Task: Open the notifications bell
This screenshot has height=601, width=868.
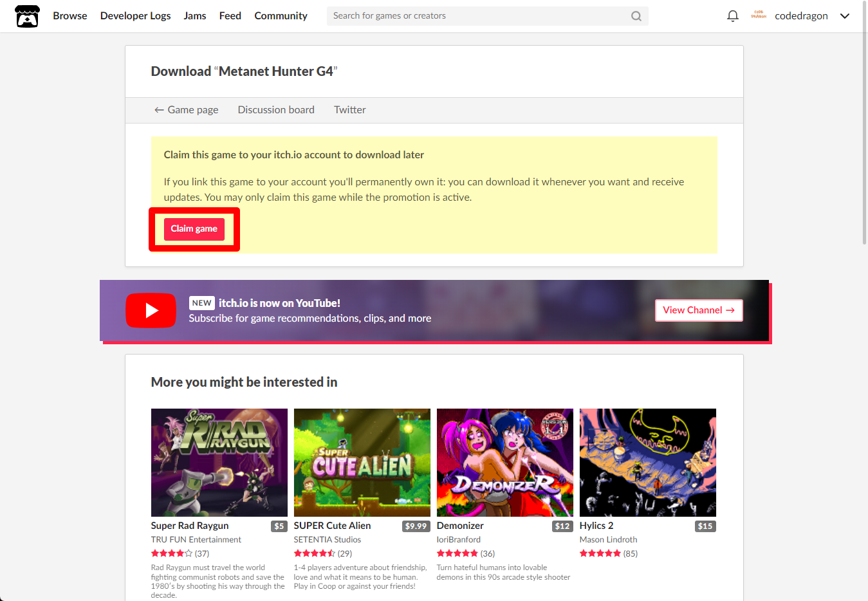Action: [732, 16]
